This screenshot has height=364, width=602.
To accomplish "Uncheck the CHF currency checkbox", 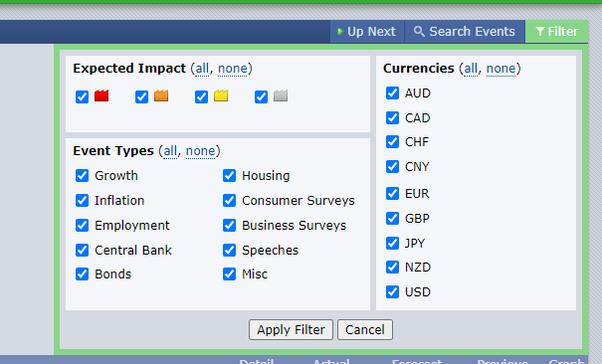I will pyautogui.click(x=392, y=141).
